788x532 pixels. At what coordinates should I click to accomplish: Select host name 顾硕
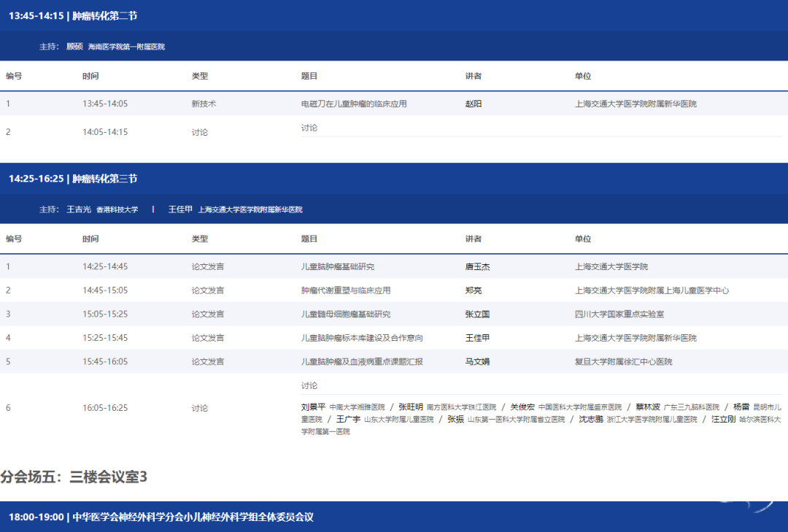click(74, 47)
